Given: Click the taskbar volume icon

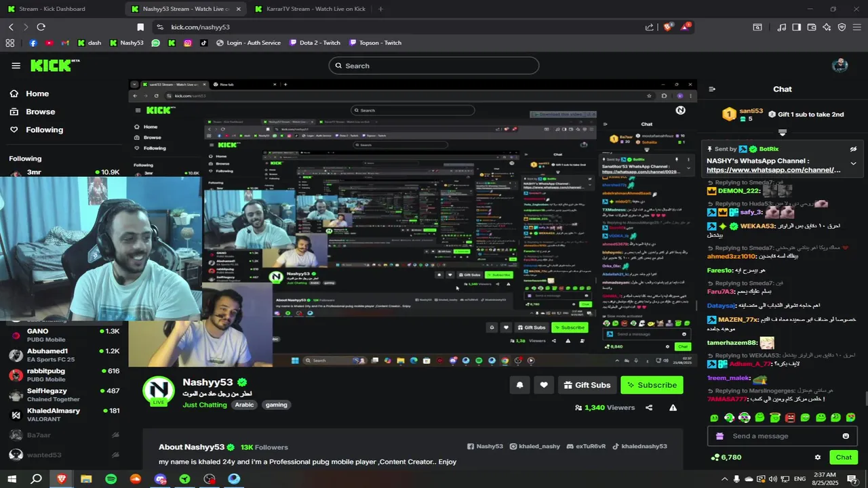Looking at the screenshot, I should (x=772, y=479).
